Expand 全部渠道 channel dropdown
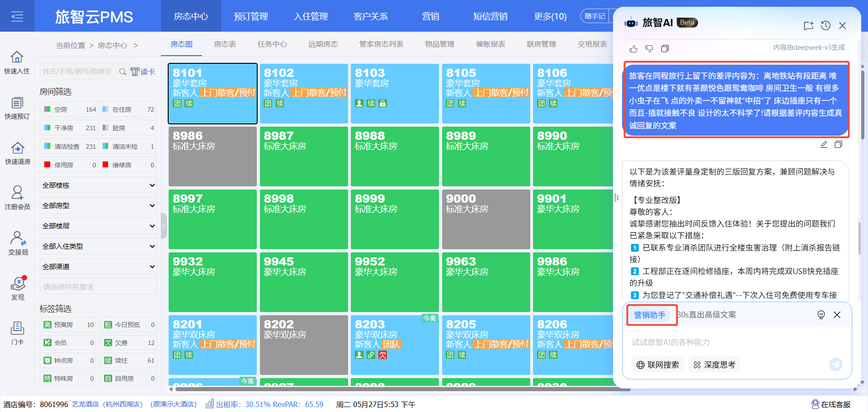The width and height of the screenshot is (868, 412). click(x=98, y=267)
